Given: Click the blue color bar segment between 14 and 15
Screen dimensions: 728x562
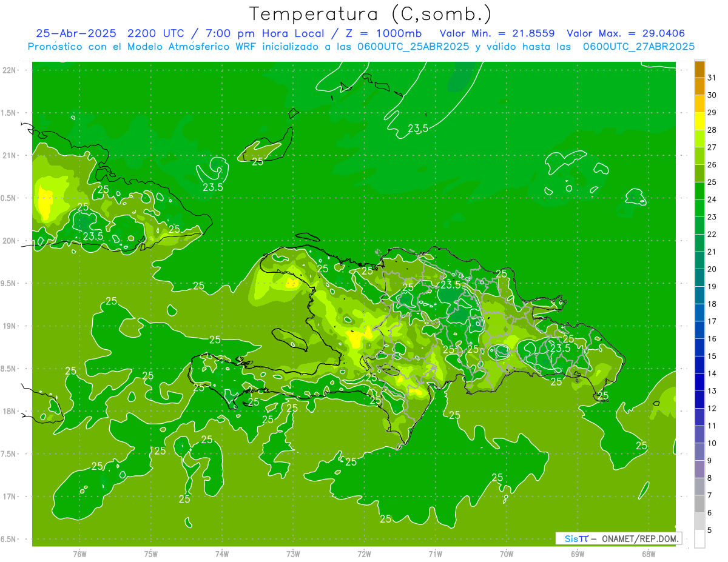Looking at the screenshot, I should point(699,365).
